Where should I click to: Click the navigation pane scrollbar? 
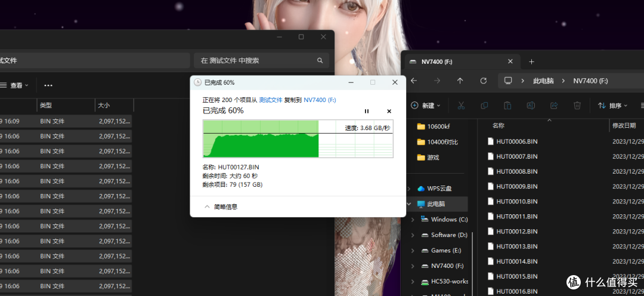tap(473, 263)
